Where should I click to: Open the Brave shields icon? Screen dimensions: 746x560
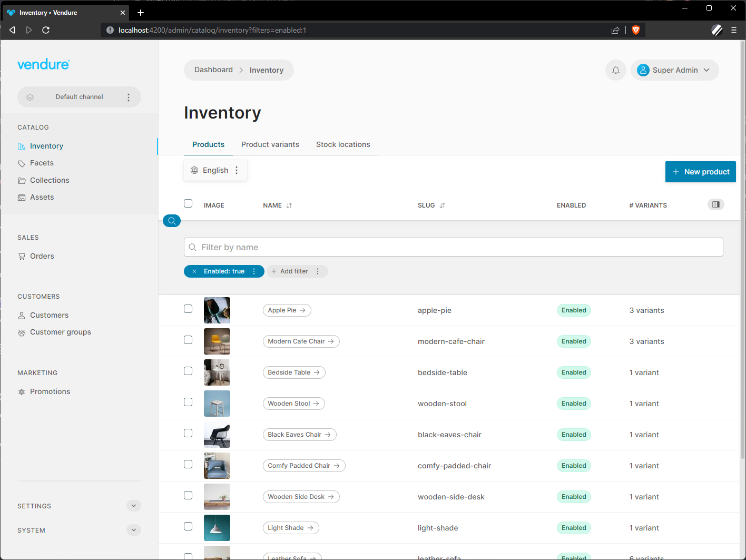pos(636,30)
